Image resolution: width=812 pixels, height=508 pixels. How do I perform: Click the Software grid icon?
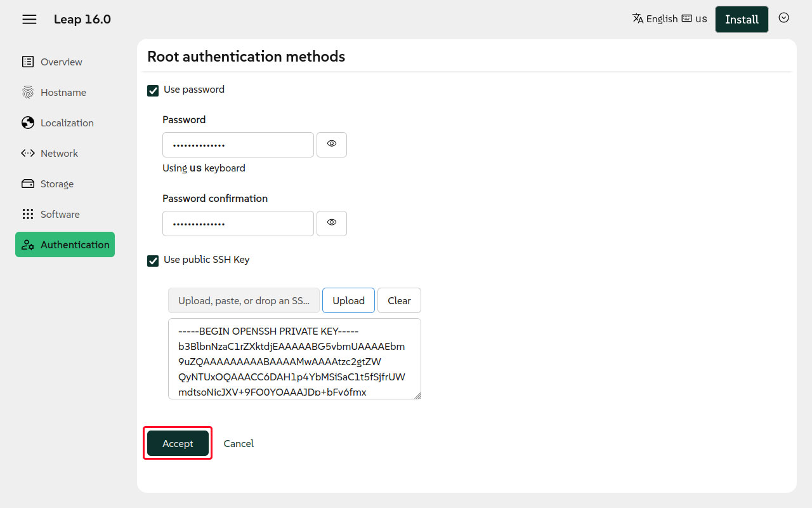pyautogui.click(x=28, y=214)
